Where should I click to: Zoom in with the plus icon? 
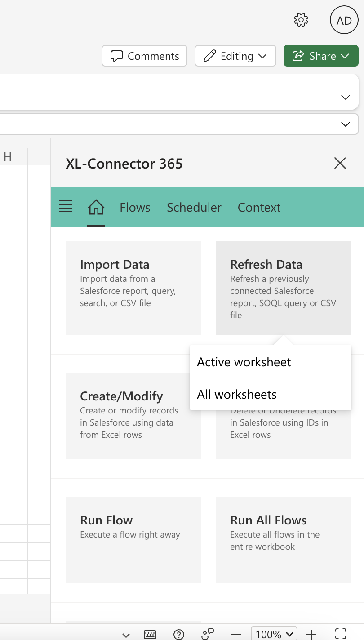[311, 634]
